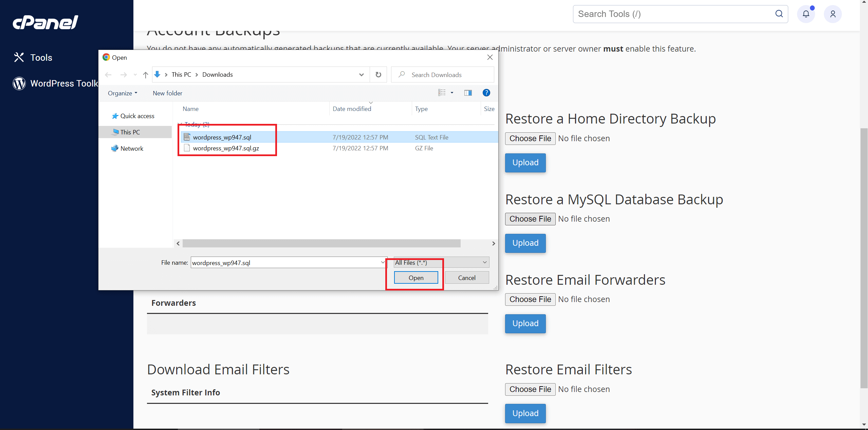
Task: Click the page vertical scrollbar thumb
Action: 864,258
